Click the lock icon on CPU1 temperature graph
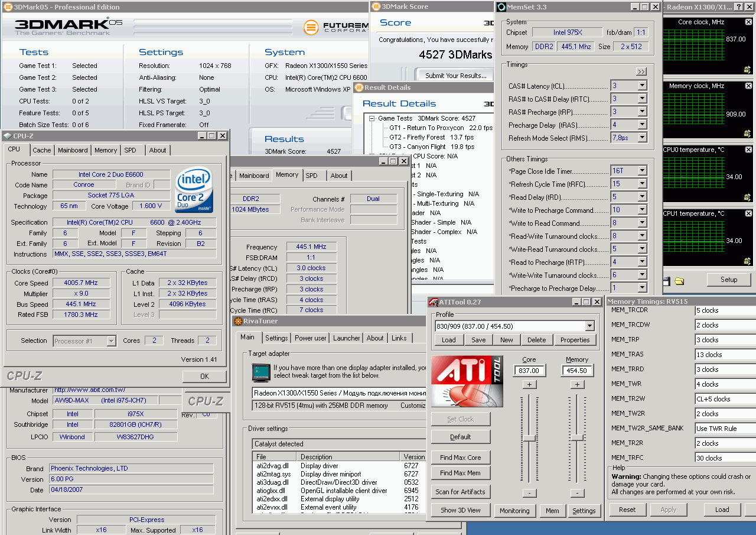This screenshot has width=756, height=535. (748, 261)
